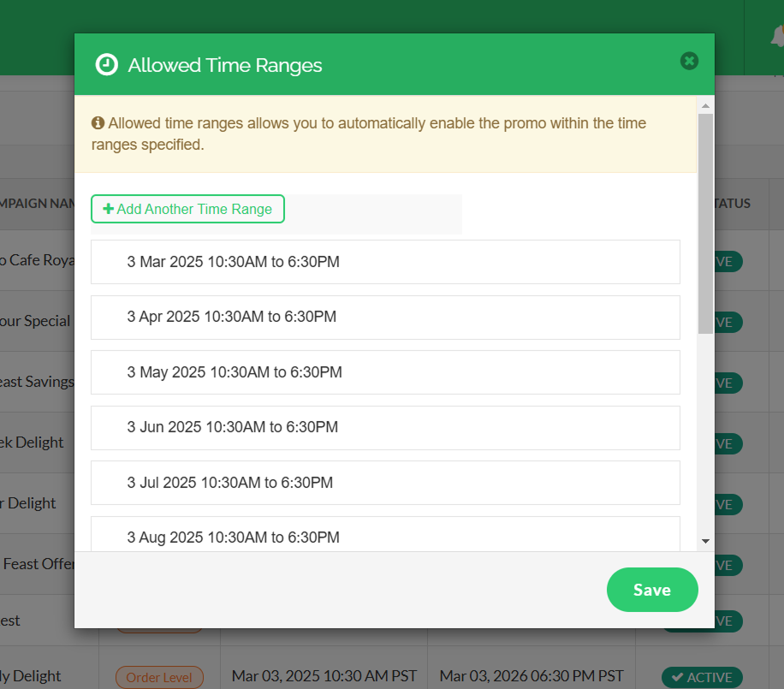Click the dialog's vertical scrollbar thumb
This screenshot has height=689, width=784.
coord(705,223)
